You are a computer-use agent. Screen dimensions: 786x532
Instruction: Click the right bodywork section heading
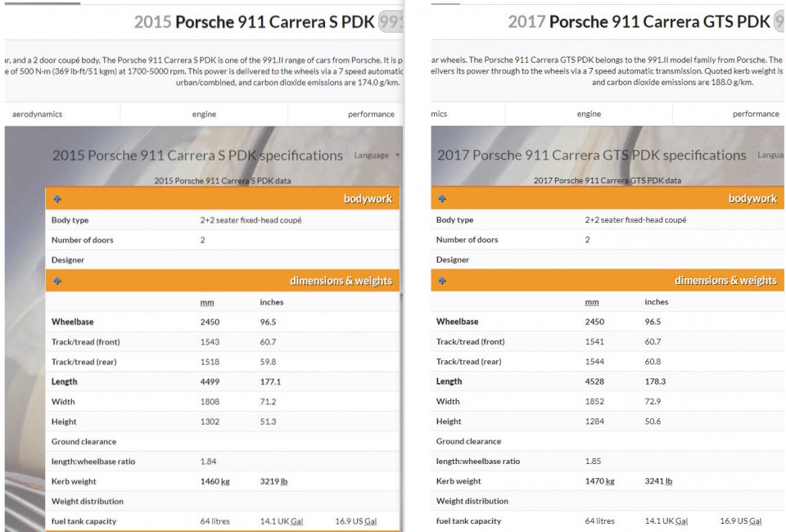tap(752, 198)
